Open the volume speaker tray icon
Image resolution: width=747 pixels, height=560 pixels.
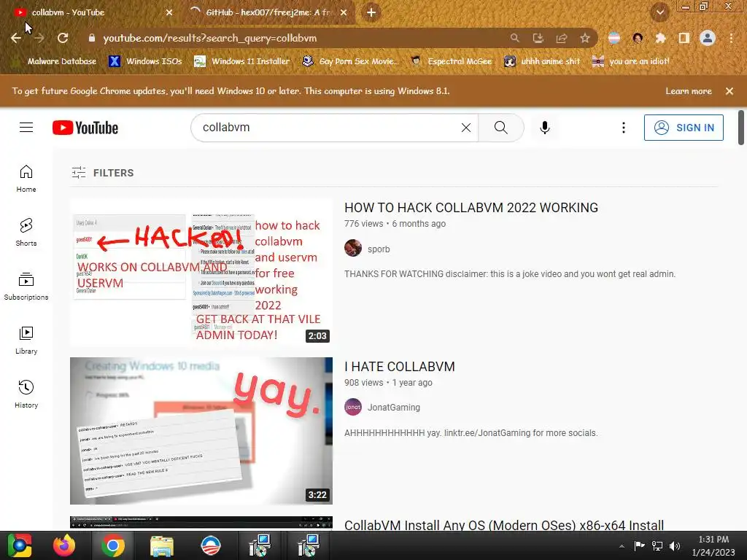tap(675, 545)
